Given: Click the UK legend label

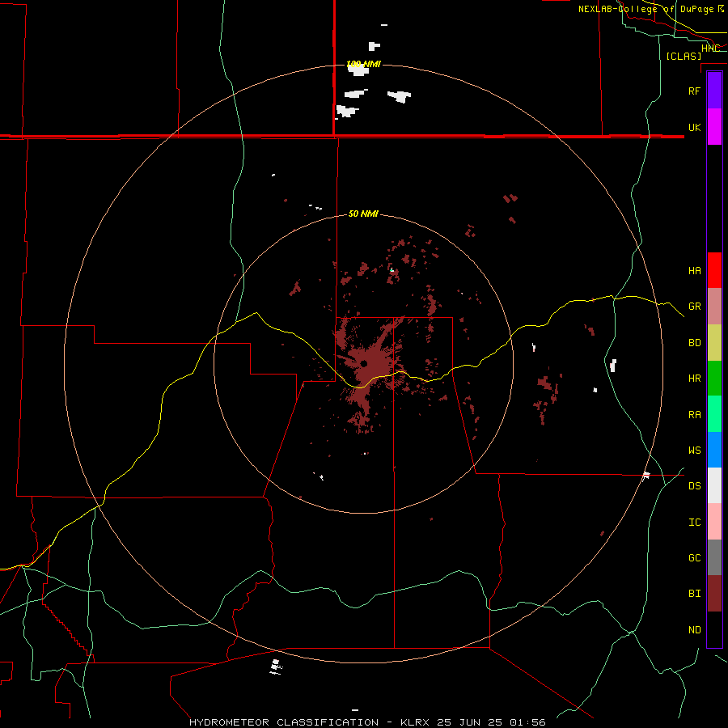Looking at the screenshot, I should tap(694, 127).
